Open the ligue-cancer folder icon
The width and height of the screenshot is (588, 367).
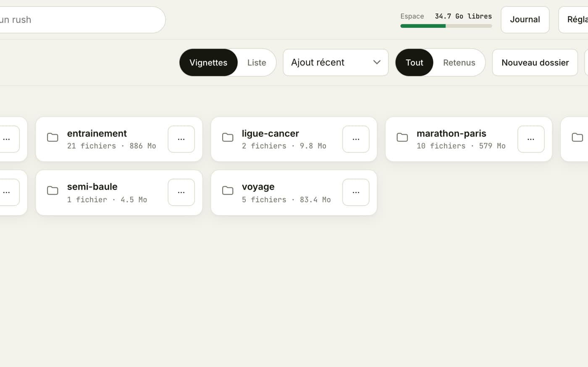click(228, 137)
